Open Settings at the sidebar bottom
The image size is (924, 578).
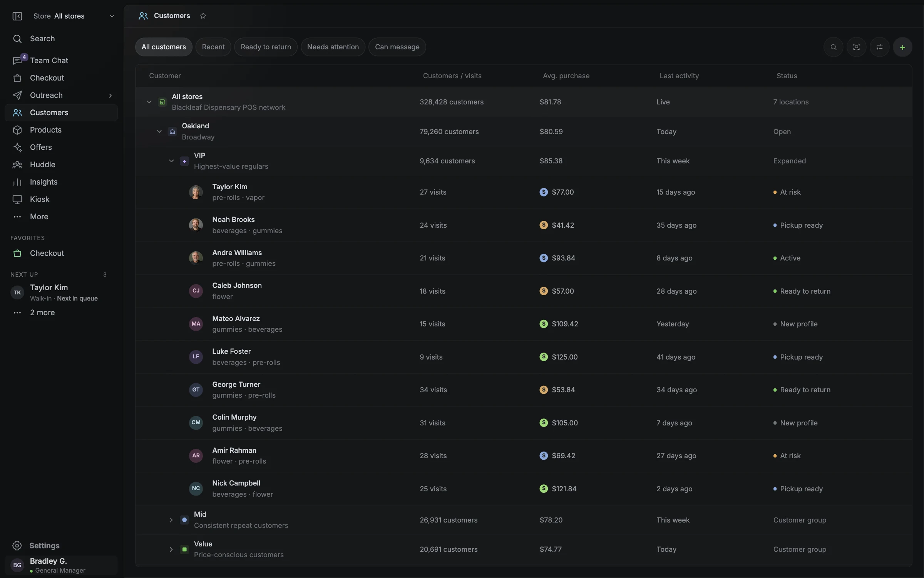pos(61,546)
